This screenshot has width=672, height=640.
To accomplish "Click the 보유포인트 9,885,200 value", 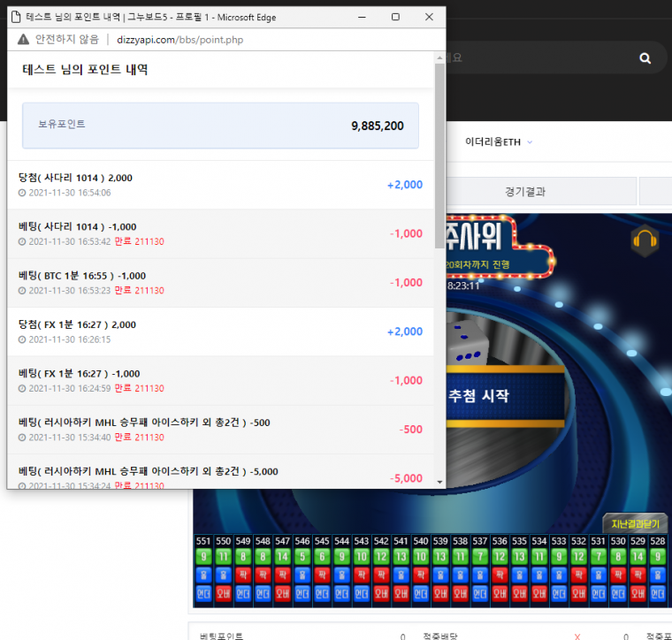I will 378,126.
